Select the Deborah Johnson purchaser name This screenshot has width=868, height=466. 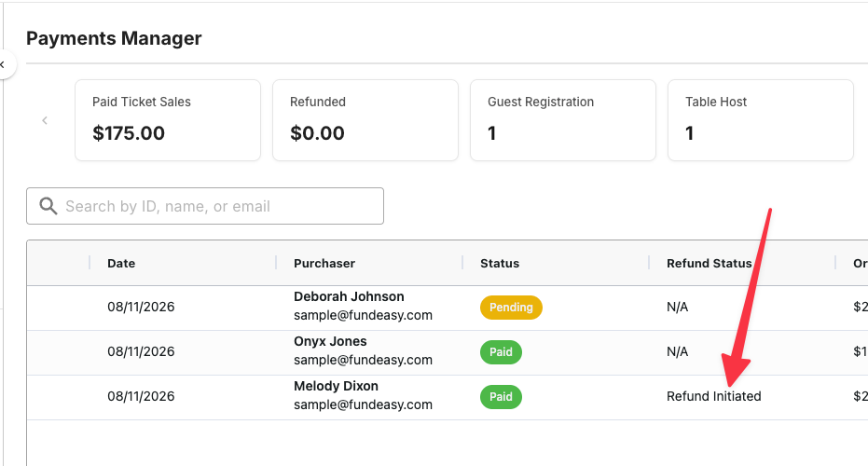[x=349, y=296]
